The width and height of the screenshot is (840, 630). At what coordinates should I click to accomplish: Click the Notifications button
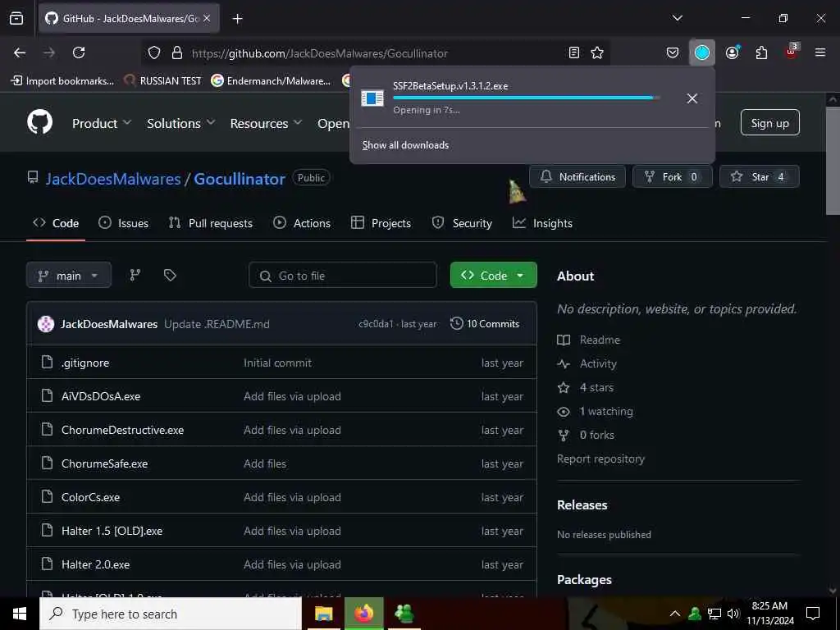click(x=577, y=177)
